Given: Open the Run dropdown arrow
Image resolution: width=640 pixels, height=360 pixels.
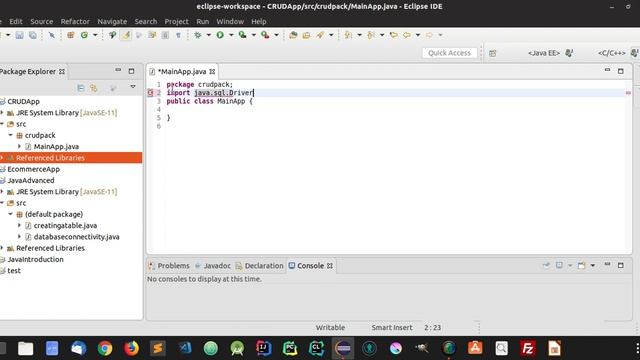Looking at the screenshot, I should (x=231, y=35).
